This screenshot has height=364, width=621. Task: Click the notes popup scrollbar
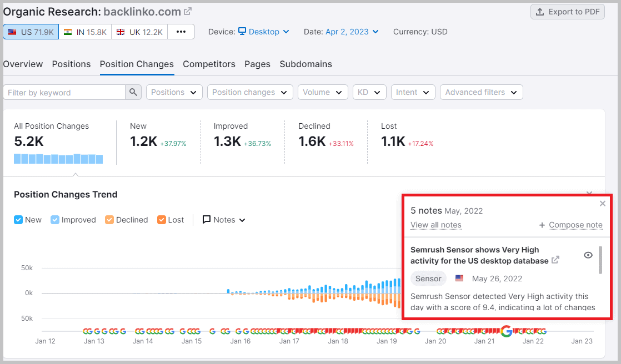pos(600,260)
